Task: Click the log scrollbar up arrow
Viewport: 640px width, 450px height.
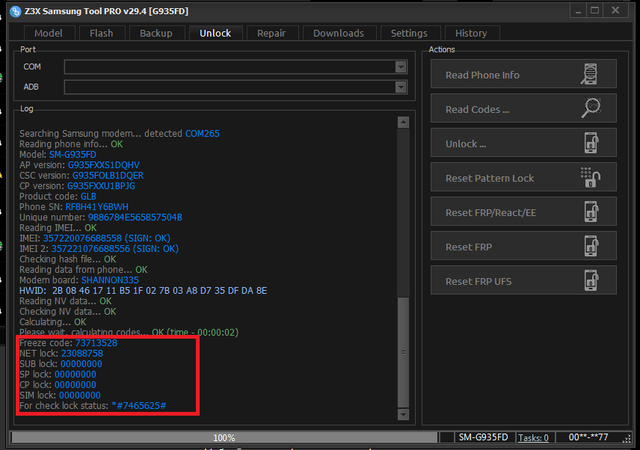Action: (x=403, y=122)
